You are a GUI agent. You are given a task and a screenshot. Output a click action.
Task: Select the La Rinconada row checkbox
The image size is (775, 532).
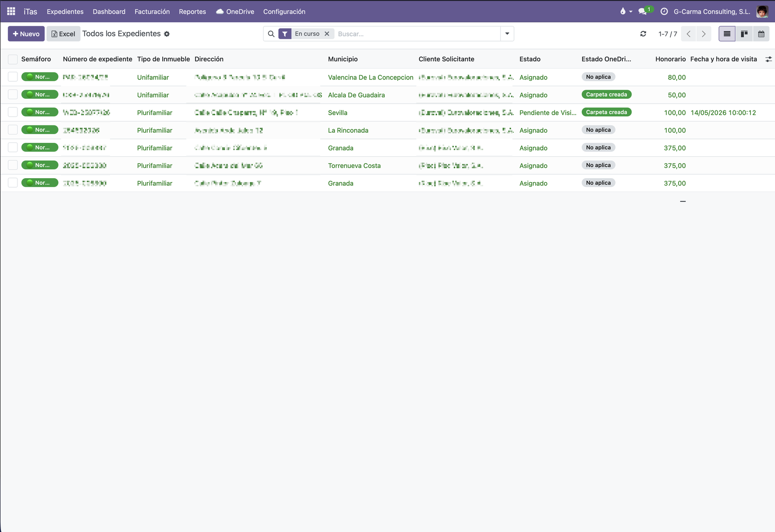click(13, 130)
